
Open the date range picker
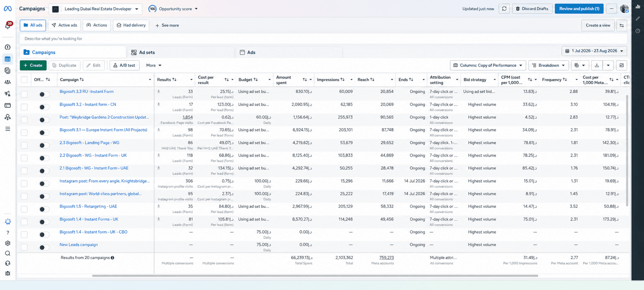coord(594,51)
